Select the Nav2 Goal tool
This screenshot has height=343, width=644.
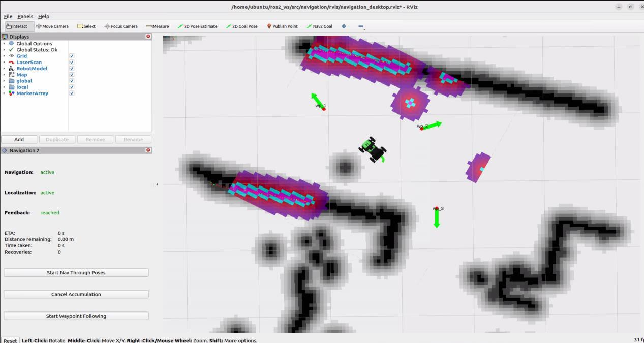pyautogui.click(x=319, y=26)
